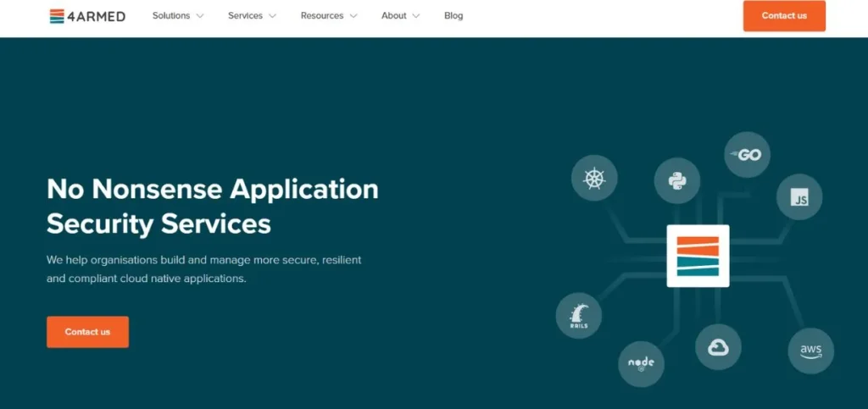Open the Services menu item
The image size is (868, 409).
245,16
